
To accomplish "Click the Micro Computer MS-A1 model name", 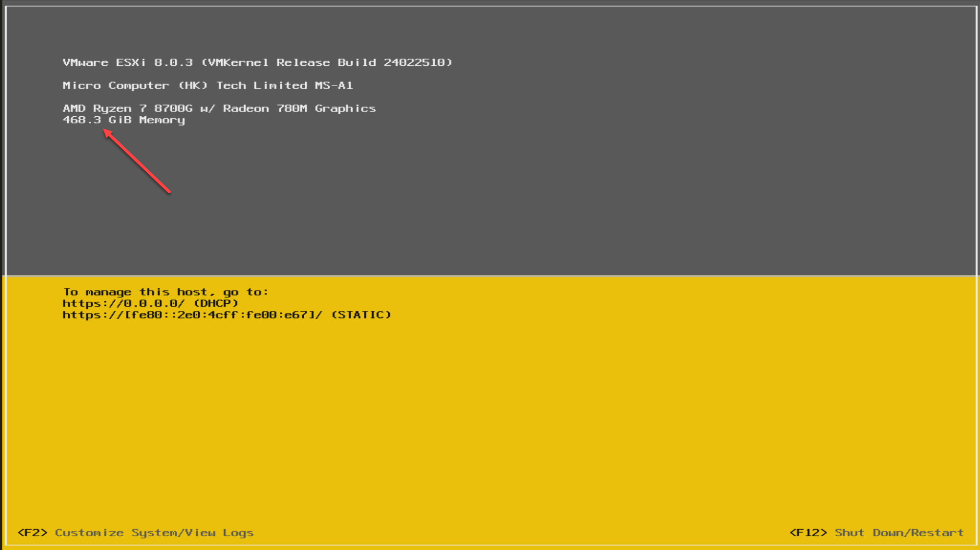I will (207, 85).
